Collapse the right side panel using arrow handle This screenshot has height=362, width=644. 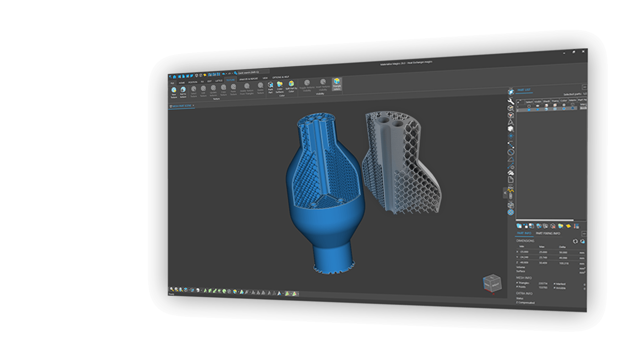[505, 193]
